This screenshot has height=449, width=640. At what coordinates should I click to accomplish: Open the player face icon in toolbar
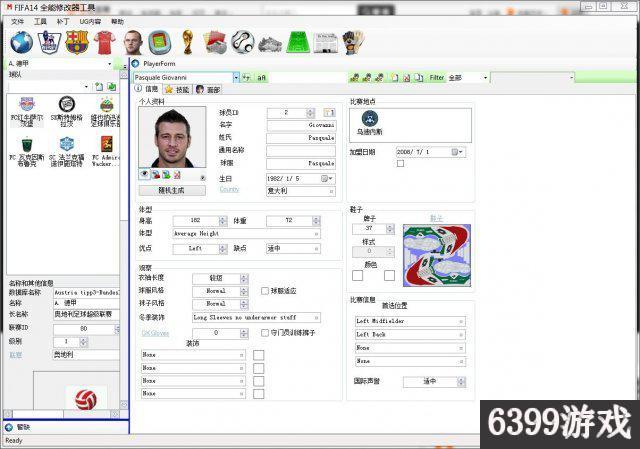[133, 42]
